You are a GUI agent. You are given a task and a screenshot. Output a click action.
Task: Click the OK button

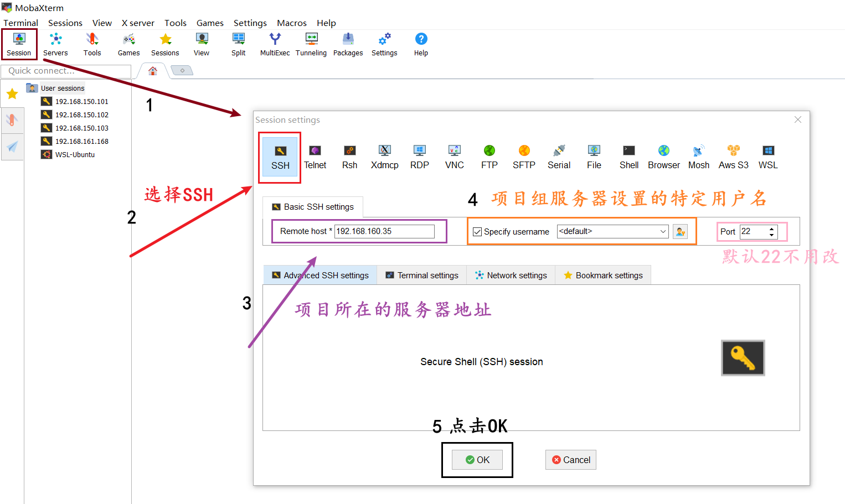click(477, 460)
